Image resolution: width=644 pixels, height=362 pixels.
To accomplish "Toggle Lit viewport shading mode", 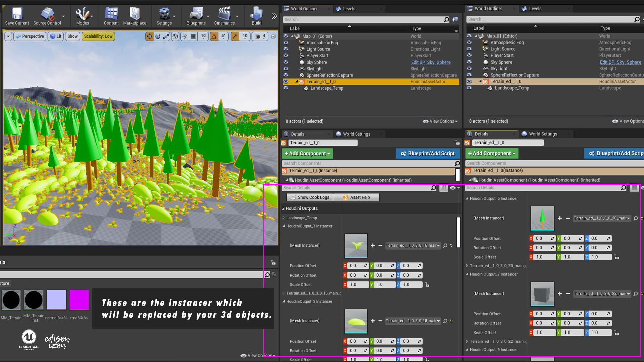I will coord(55,36).
